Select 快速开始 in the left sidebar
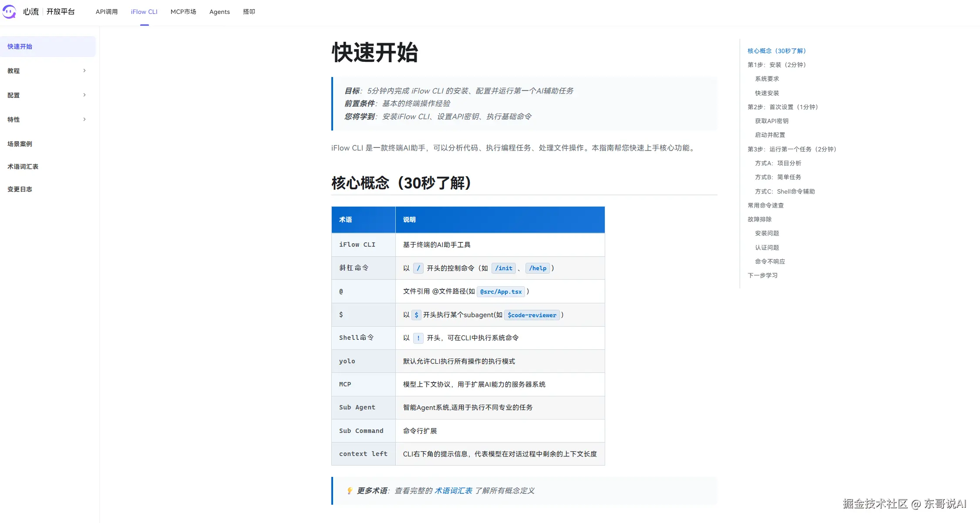The image size is (980, 523). (x=20, y=46)
